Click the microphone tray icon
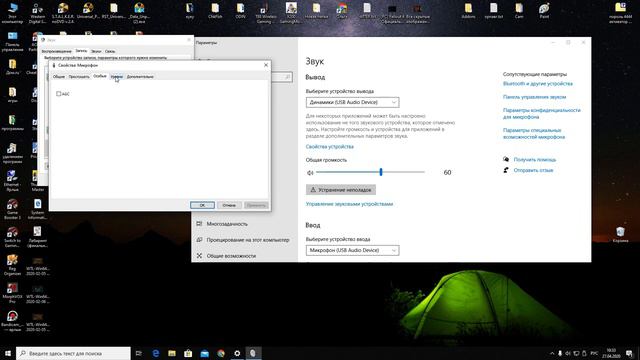 click(560, 353)
